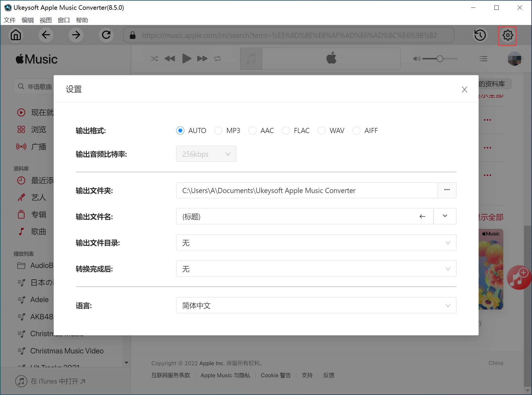Navigate back with the left arrow
Viewport: 532px width, 395px height.
(x=46, y=35)
